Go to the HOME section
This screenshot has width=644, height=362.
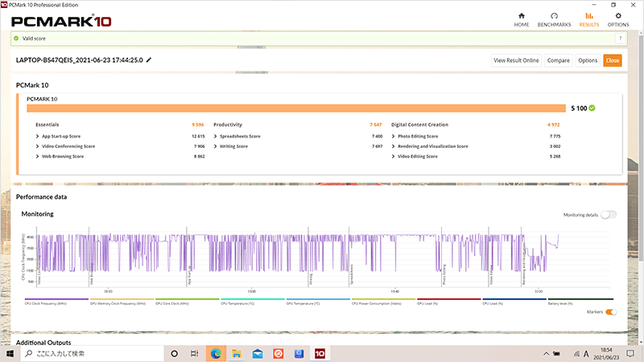[522, 19]
